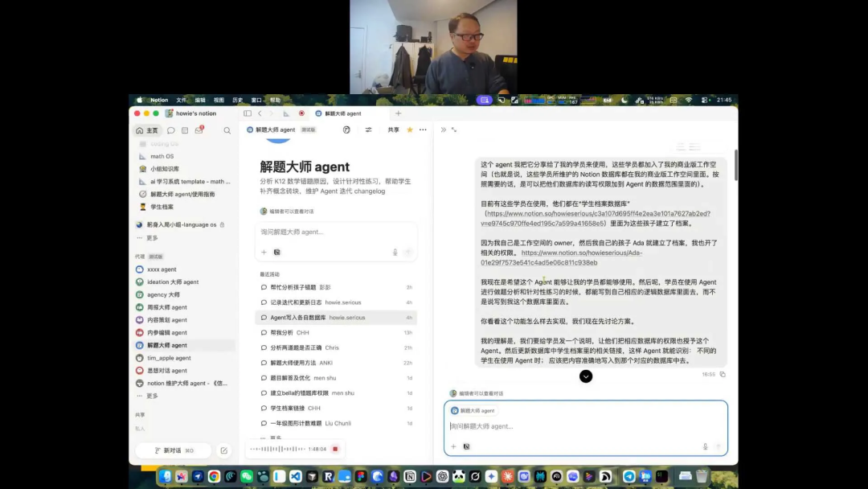Open the inbox icon with the red badge
This screenshot has height=489, width=868.
click(199, 130)
